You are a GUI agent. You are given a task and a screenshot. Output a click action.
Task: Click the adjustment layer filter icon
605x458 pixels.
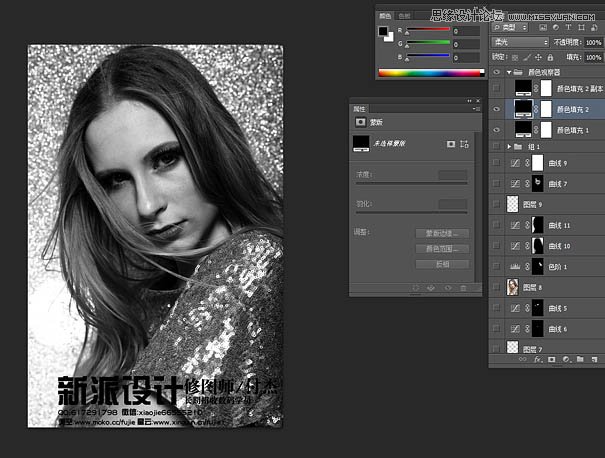[556, 27]
